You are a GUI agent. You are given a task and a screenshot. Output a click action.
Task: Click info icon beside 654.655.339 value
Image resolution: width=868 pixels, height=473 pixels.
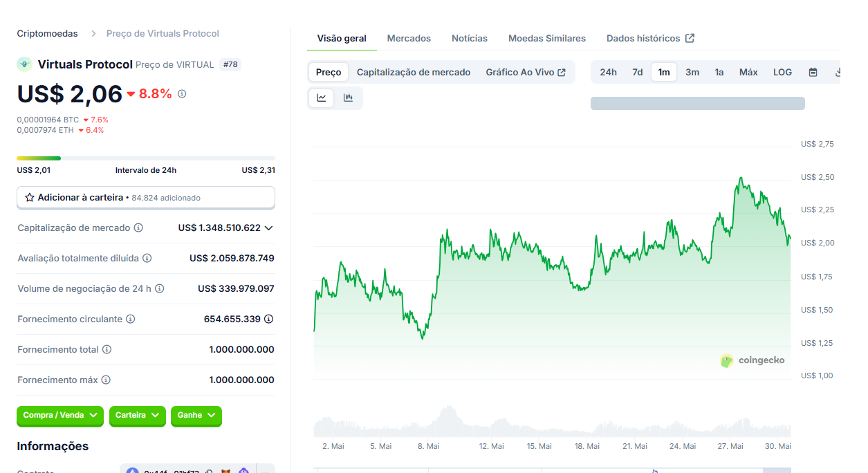[269, 319]
